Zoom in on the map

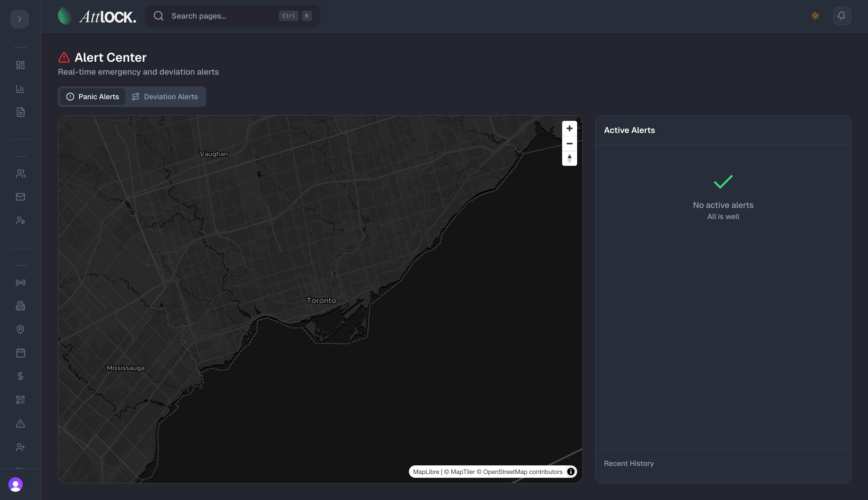click(x=569, y=128)
